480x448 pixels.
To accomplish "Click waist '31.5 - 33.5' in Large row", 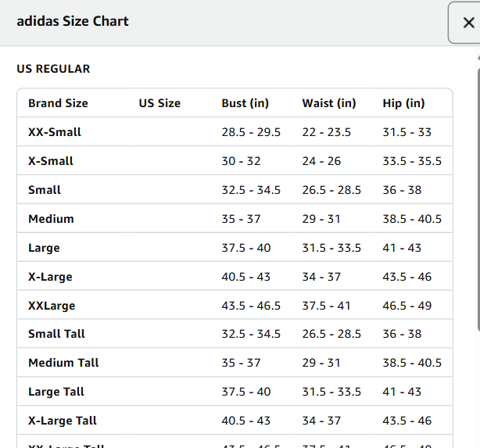I will click(331, 248).
